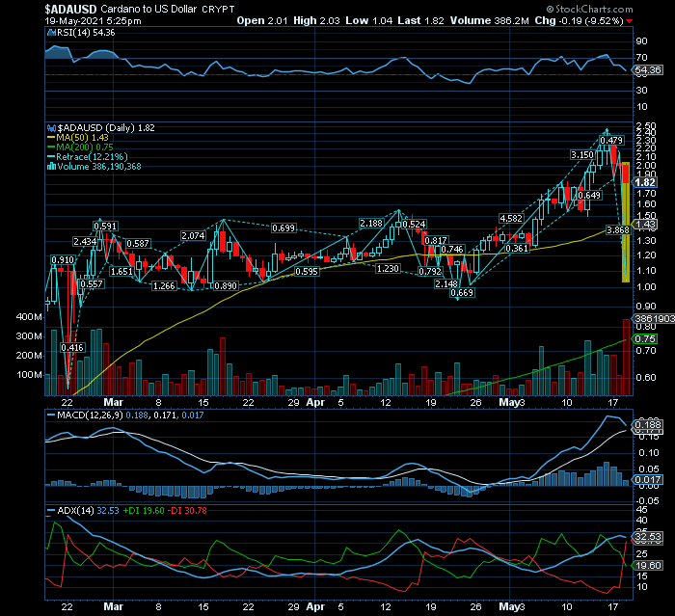Click the green 19.60 +DI axis tag

pos(648,565)
